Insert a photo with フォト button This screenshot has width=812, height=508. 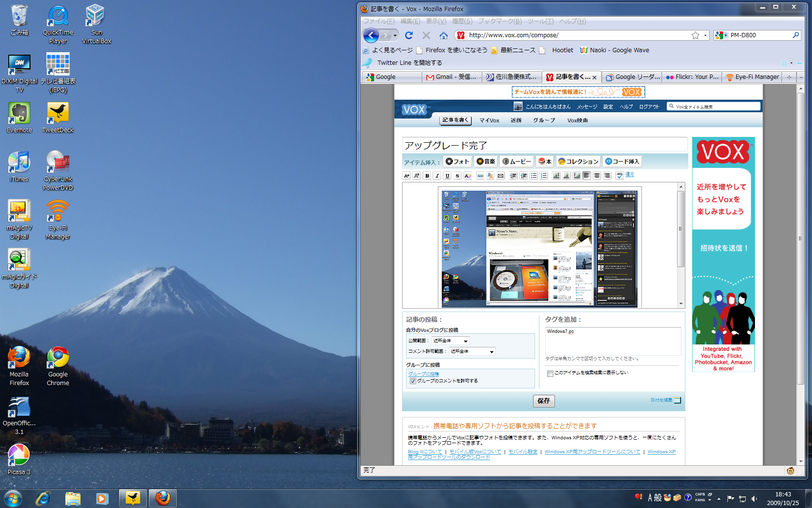pos(457,162)
